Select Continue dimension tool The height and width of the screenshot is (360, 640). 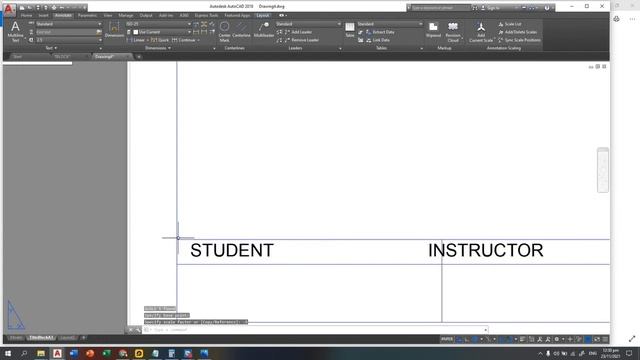184,40
